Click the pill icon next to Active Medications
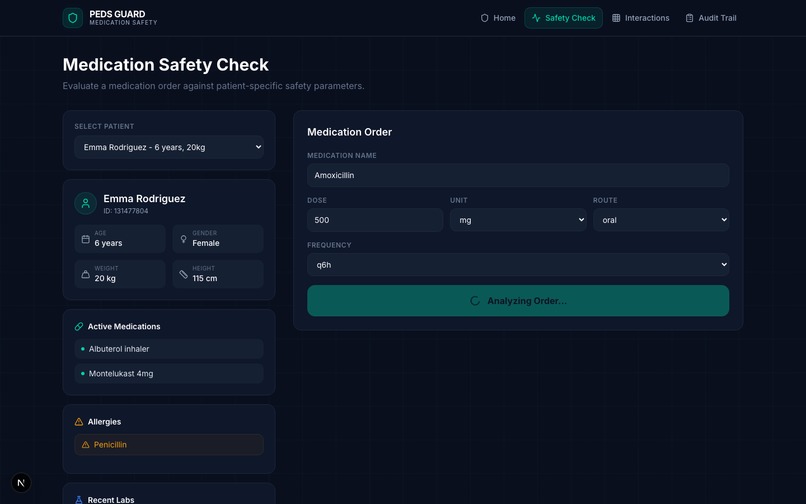 tap(79, 327)
